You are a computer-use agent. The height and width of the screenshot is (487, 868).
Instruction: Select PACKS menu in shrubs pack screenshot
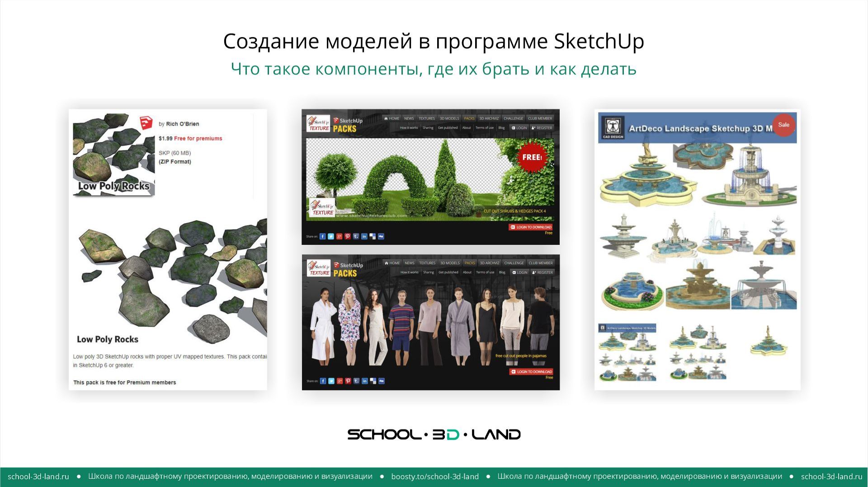point(469,118)
